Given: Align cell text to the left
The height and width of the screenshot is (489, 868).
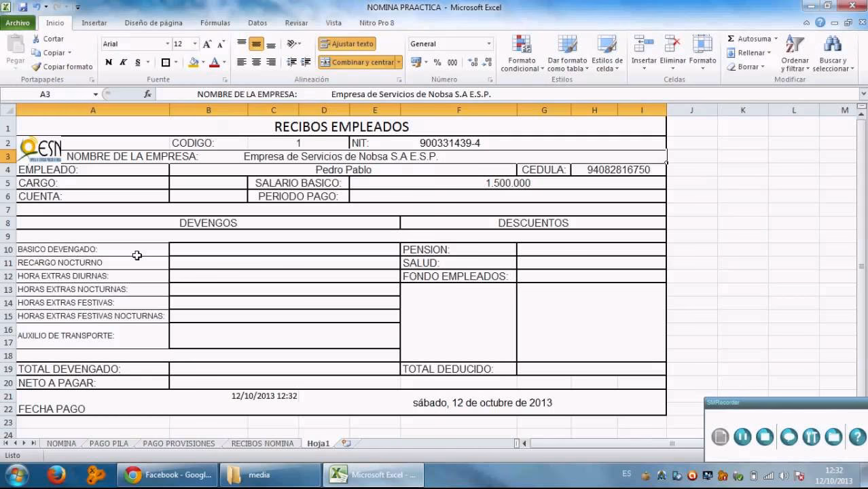Looking at the screenshot, I should tap(241, 62).
